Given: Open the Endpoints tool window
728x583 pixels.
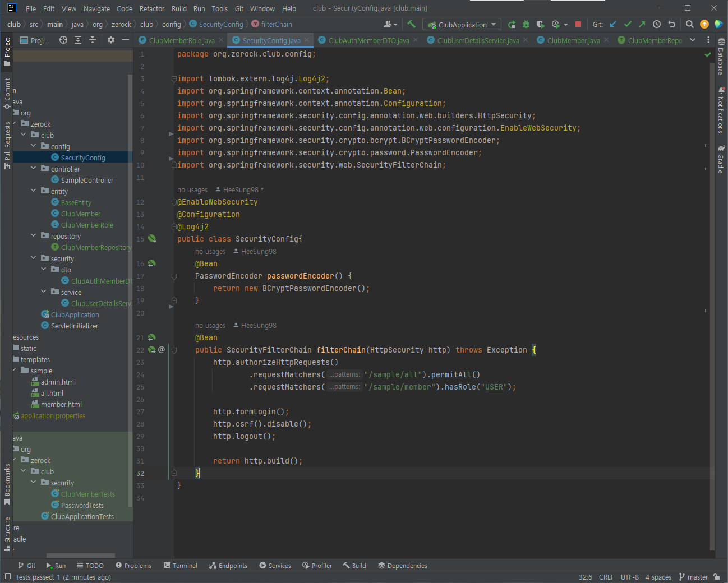Looking at the screenshot, I should pos(228,566).
